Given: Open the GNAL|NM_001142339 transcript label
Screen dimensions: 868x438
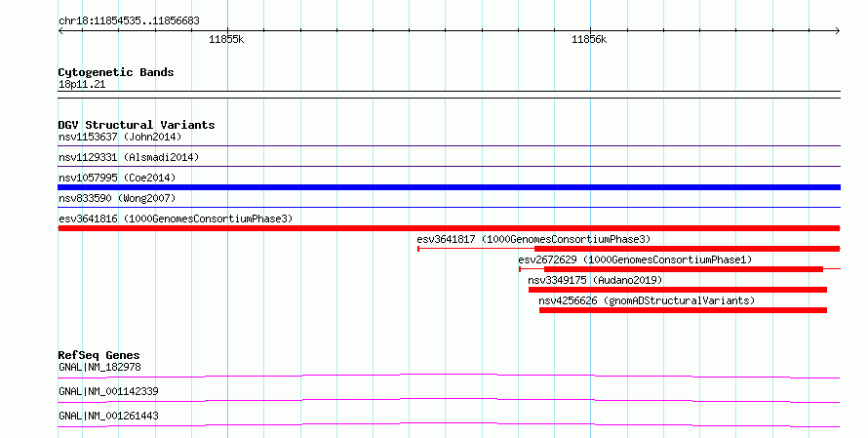Looking at the screenshot, I should pos(108,391).
